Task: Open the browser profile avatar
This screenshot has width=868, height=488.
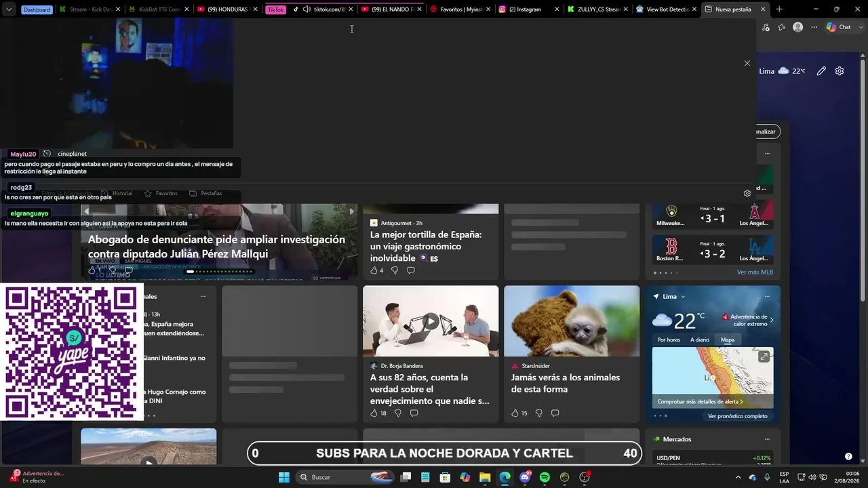Action: pos(798,27)
